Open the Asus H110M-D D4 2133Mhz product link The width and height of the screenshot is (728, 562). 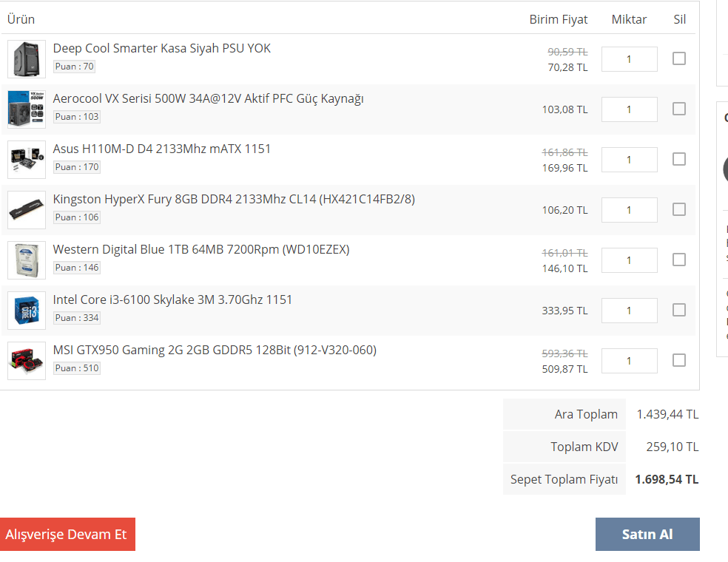click(x=161, y=149)
